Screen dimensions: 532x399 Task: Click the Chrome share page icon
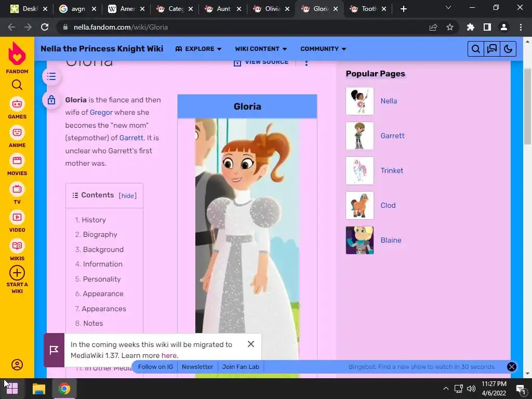[433, 27]
